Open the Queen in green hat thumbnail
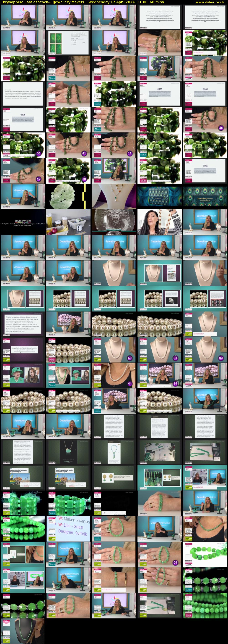Viewport: 228px width, 644px height. [x=23, y=375]
